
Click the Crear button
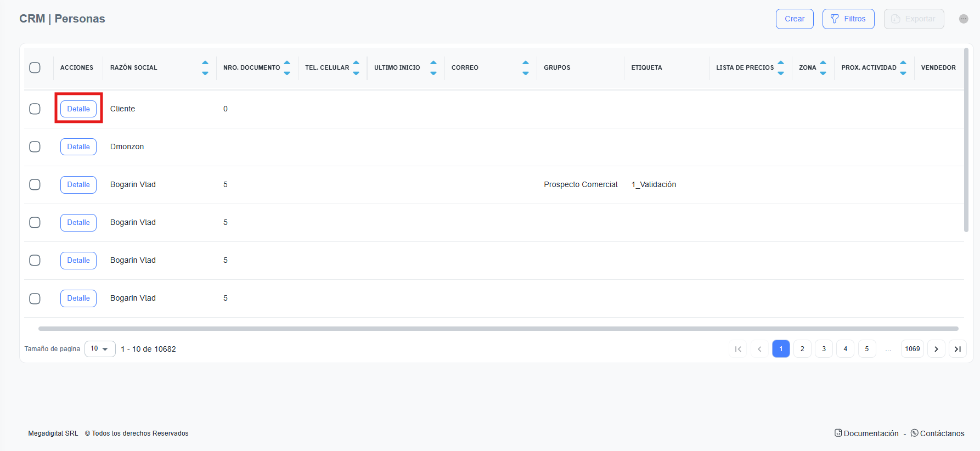click(794, 19)
